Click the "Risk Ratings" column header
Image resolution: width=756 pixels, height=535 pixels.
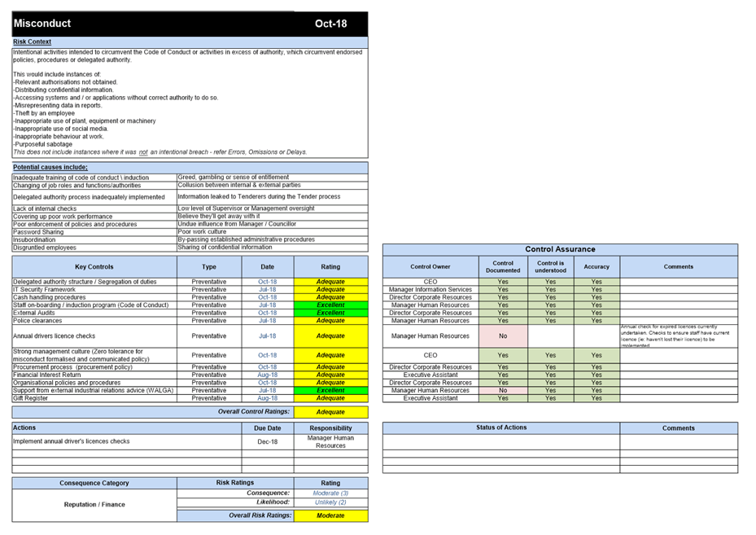click(235, 483)
